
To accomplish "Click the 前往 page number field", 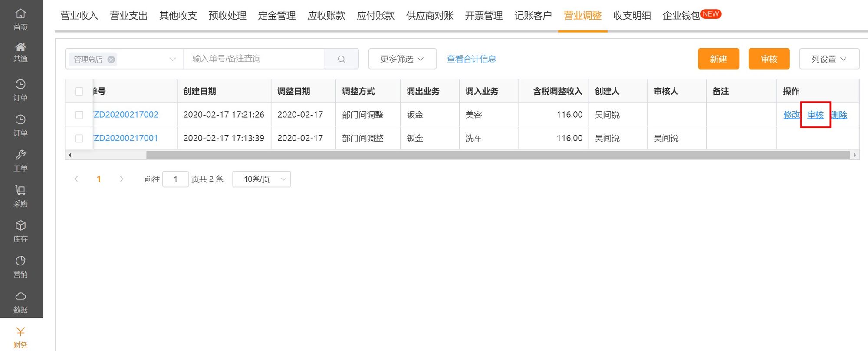I will point(175,179).
